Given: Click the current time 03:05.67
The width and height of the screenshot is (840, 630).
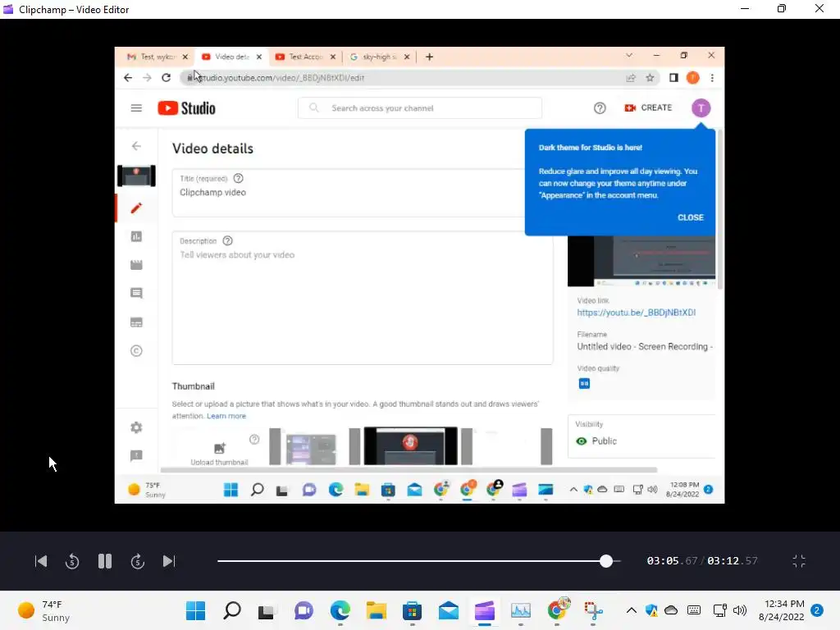Looking at the screenshot, I should (672, 561).
